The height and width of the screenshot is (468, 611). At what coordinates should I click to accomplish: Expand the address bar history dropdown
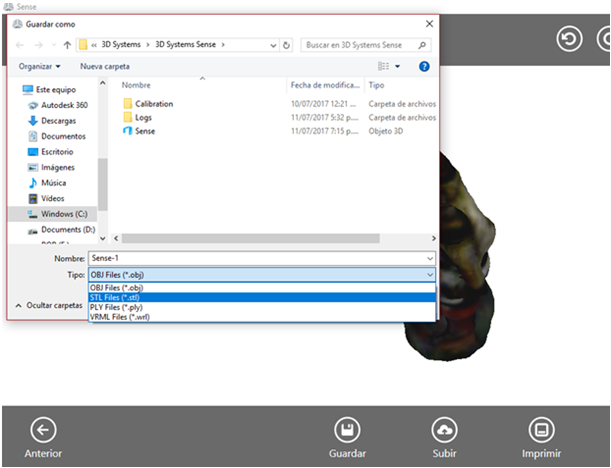coord(273,45)
